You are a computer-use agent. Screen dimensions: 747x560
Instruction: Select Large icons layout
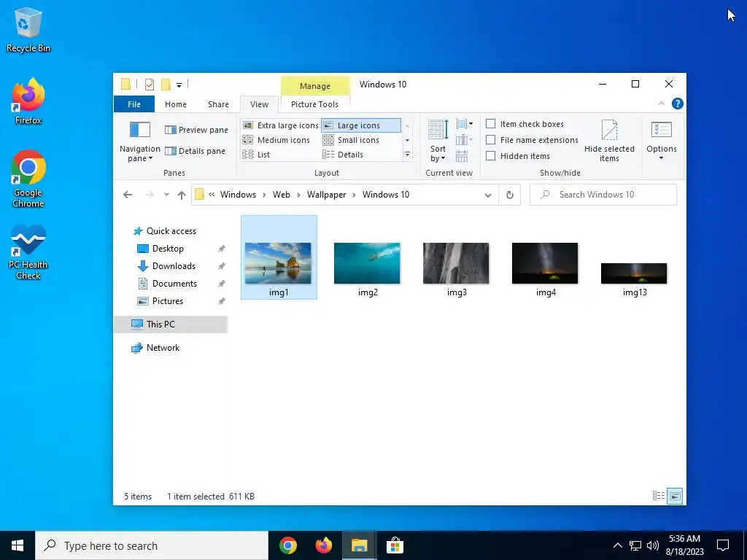tap(360, 125)
